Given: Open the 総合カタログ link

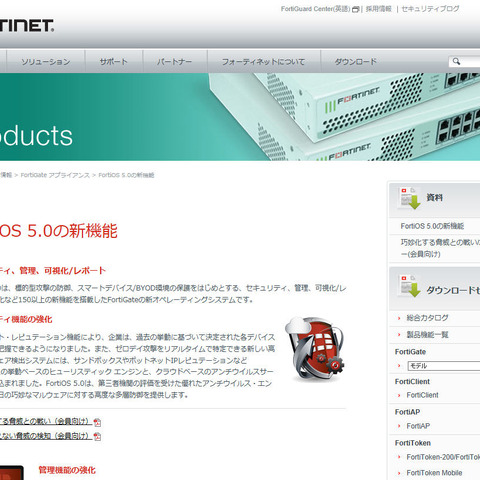Looking at the screenshot, I should click(x=427, y=318).
